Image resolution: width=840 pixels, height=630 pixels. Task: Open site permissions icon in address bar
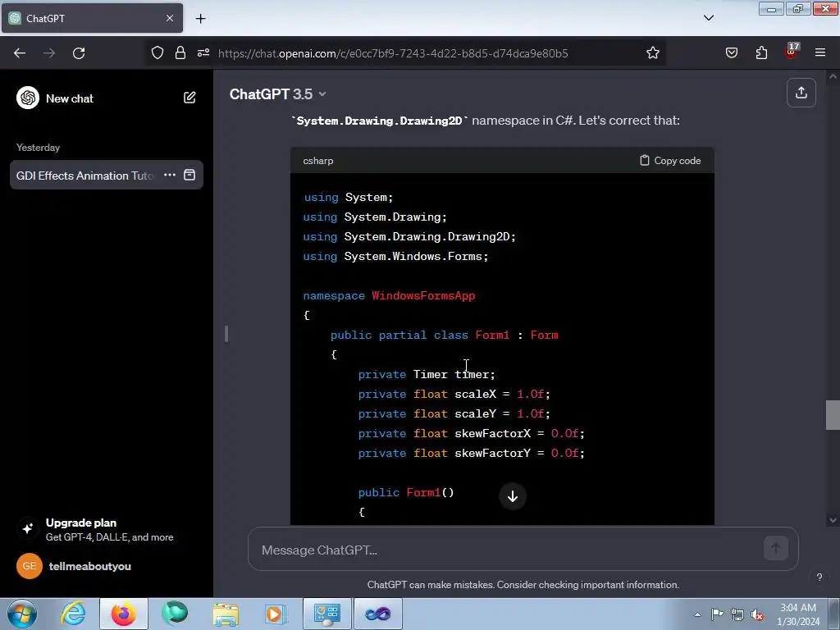point(203,53)
